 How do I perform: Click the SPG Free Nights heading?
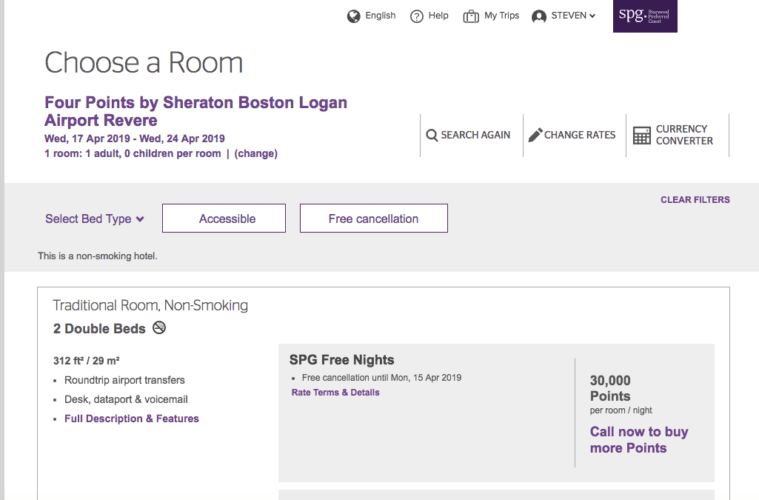[x=342, y=360]
